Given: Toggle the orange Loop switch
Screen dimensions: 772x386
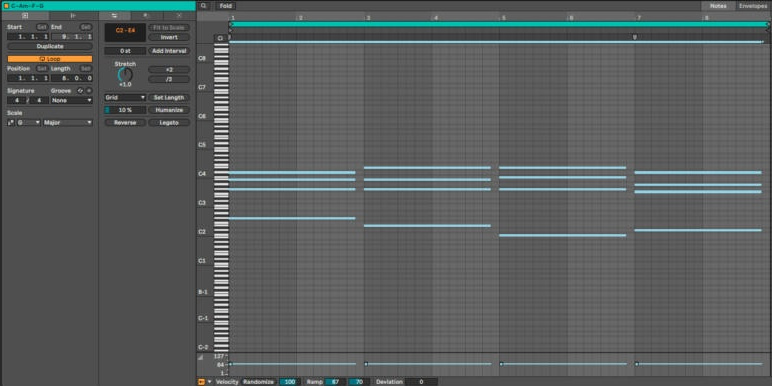Looking at the screenshot, I should 50,59.
